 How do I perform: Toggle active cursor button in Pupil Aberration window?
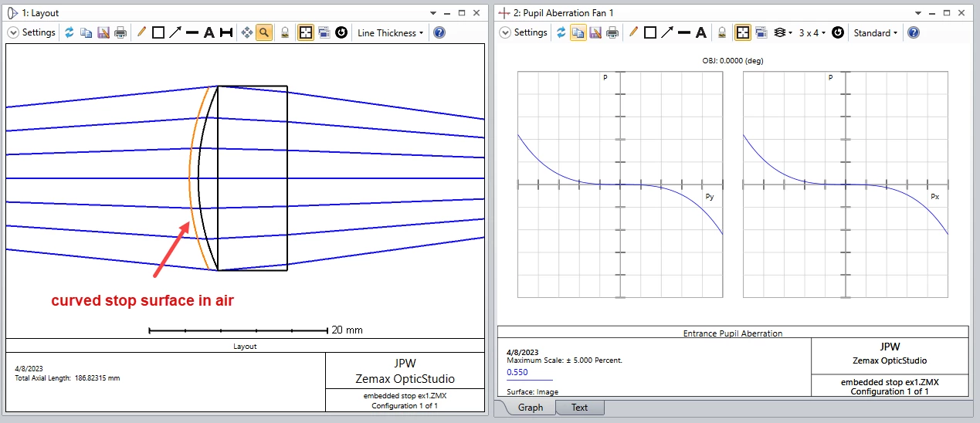(x=742, y=32)
